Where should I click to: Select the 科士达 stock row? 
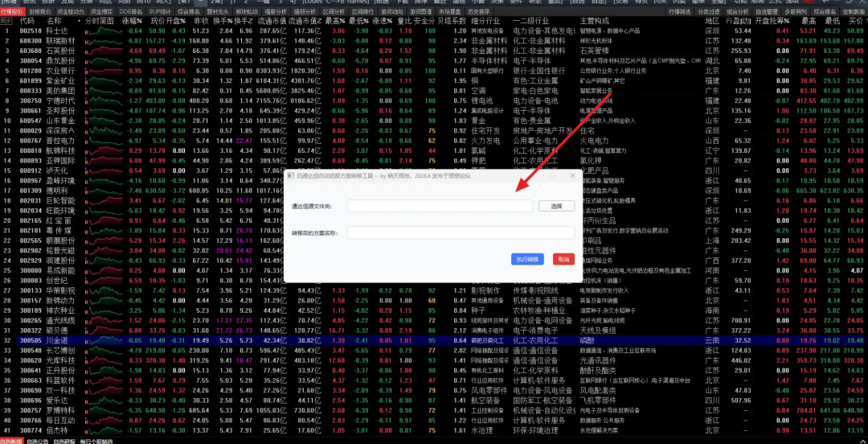click(434, 31)
